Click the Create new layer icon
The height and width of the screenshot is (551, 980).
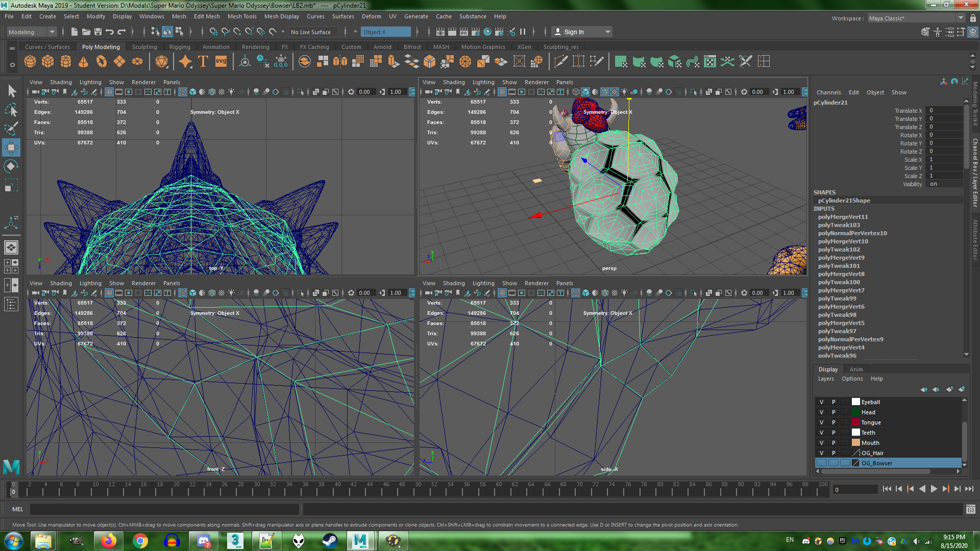(x=949, y=389)
